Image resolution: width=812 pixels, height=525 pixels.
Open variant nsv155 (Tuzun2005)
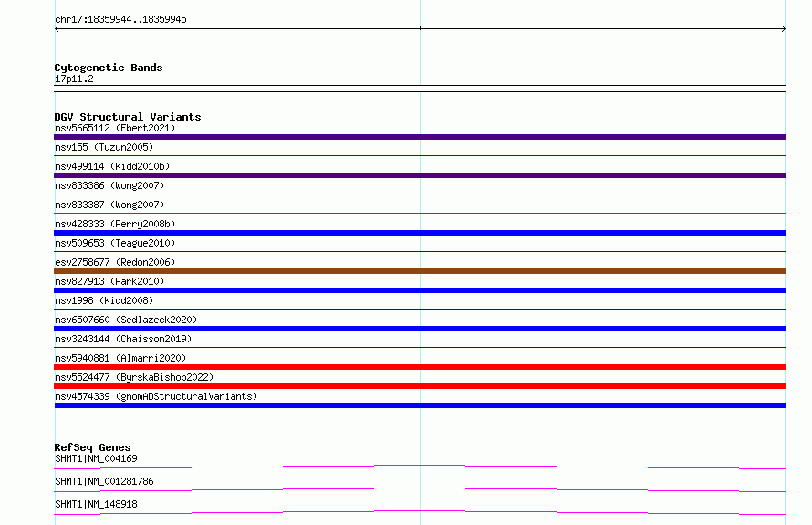[x=104, y=147]
